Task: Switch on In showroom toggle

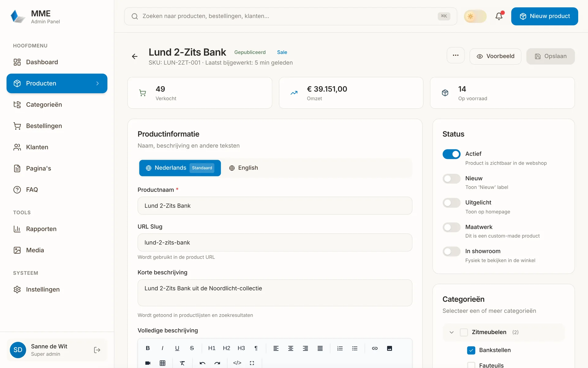Action: [x=451, y=251]
